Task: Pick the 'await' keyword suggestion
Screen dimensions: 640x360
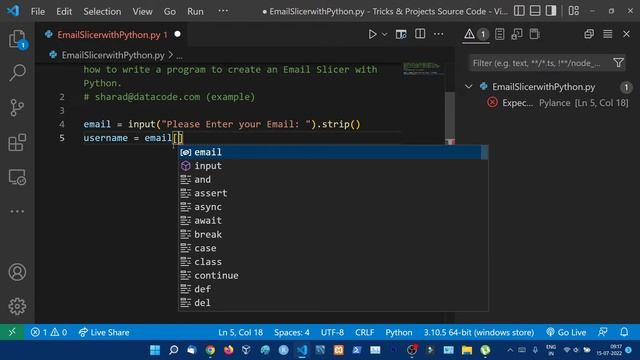Action: (333, 220)
